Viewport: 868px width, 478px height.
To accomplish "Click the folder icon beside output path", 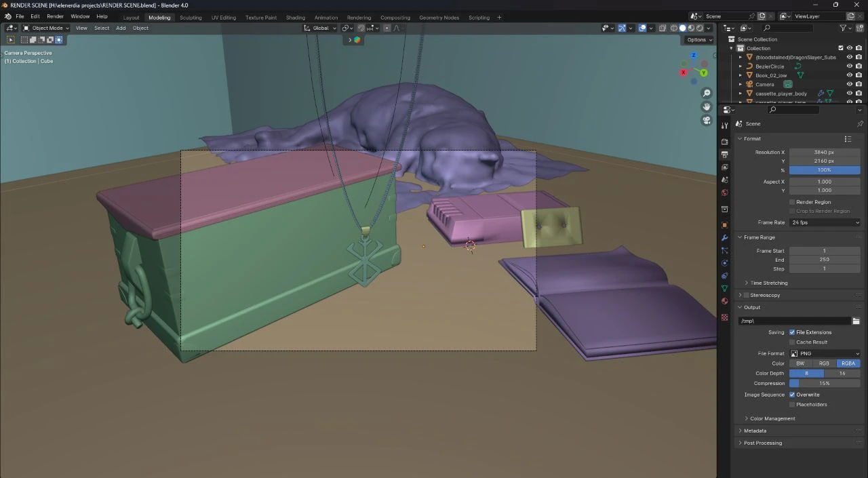I will (x=856, y=321).
